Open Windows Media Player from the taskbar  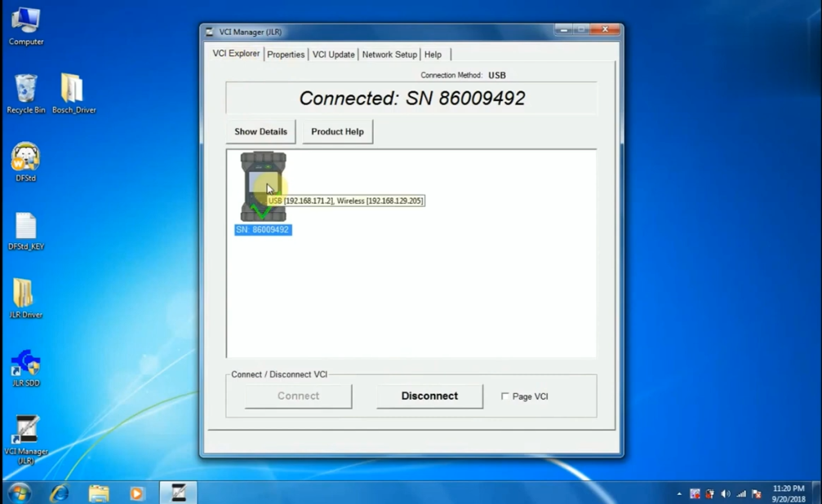[x=136, y=493]
